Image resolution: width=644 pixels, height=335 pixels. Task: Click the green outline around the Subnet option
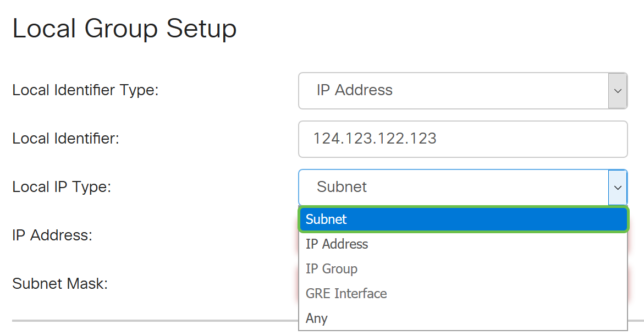[x=463, y=208]
